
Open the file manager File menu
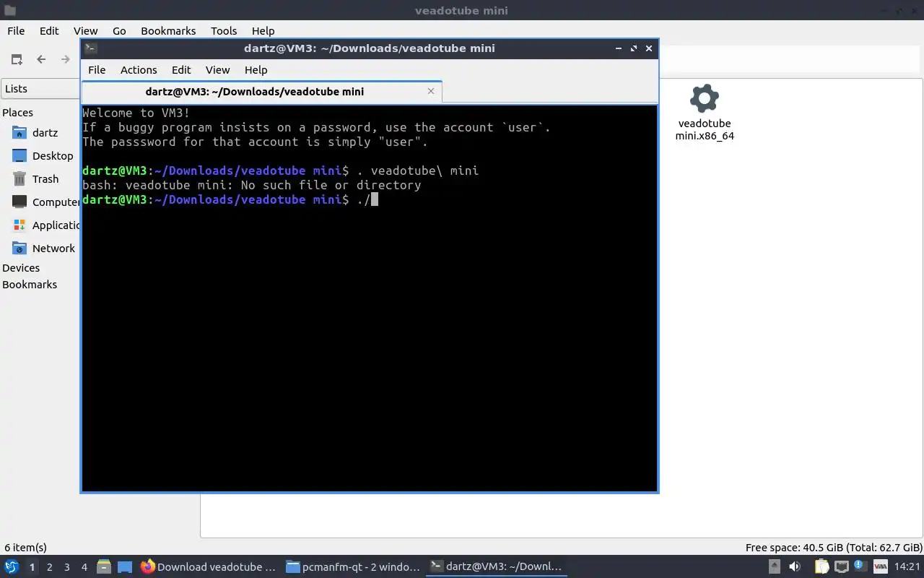click(16, 31)
